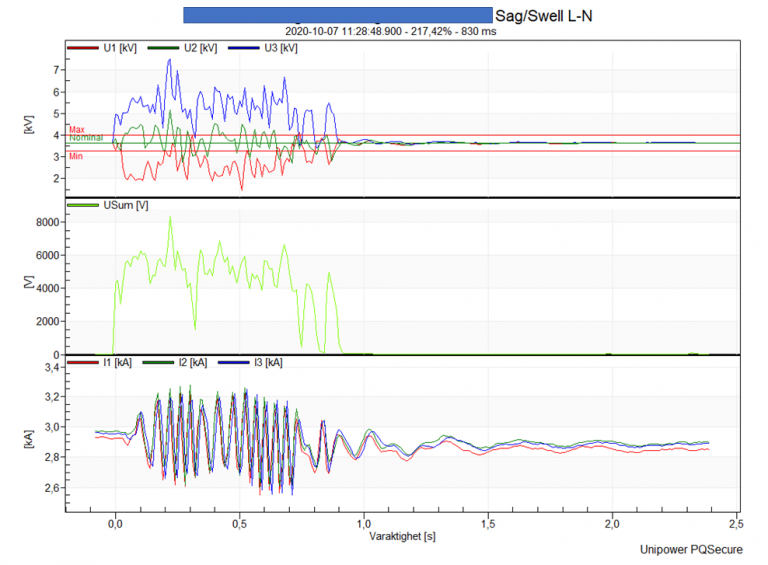Image resolution: width=768 pixels, height=565 pixels.
Task: Click the blue redacted title bar
Action: (x=338, y=15)
